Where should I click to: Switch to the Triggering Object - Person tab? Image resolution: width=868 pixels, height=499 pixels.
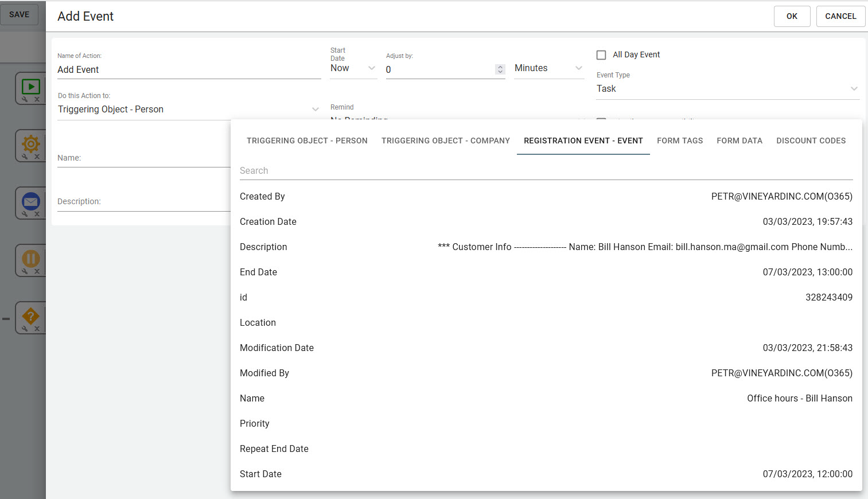pos(307,141)
